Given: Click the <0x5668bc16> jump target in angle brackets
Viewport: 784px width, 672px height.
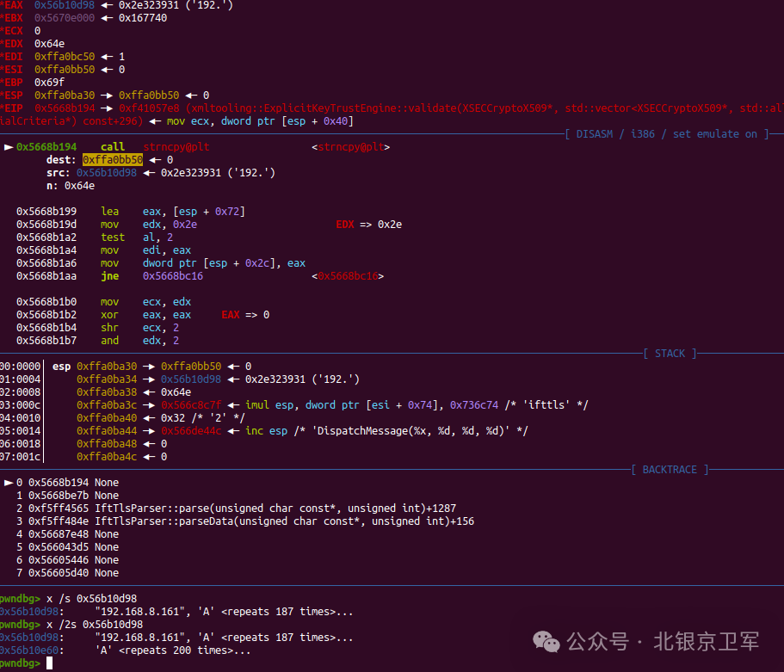Looking at the screenshot, I should pyautogui.click(x=348, y=276).
